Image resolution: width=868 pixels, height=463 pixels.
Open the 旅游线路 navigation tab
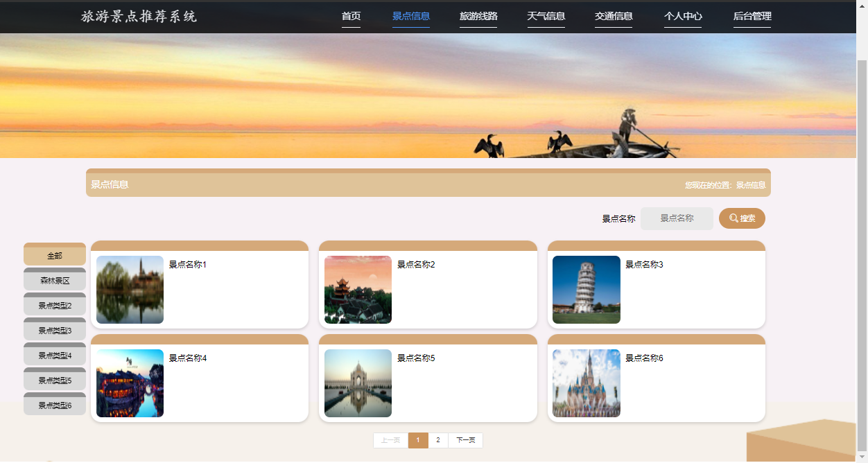coord(478,17)
